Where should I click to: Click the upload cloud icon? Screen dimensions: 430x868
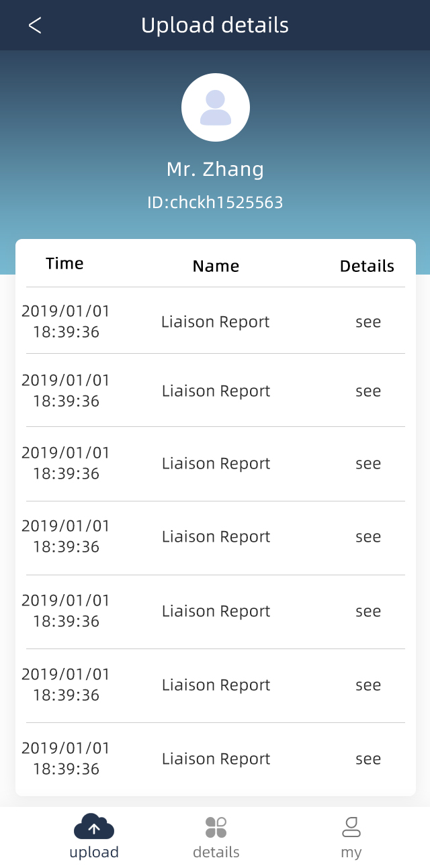click(x=94, y=826)
